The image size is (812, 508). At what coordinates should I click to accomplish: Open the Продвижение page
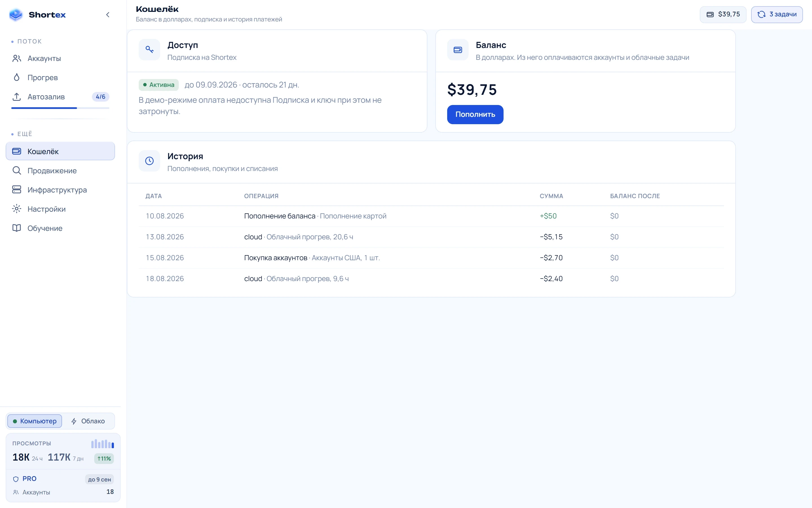point(60,171)
